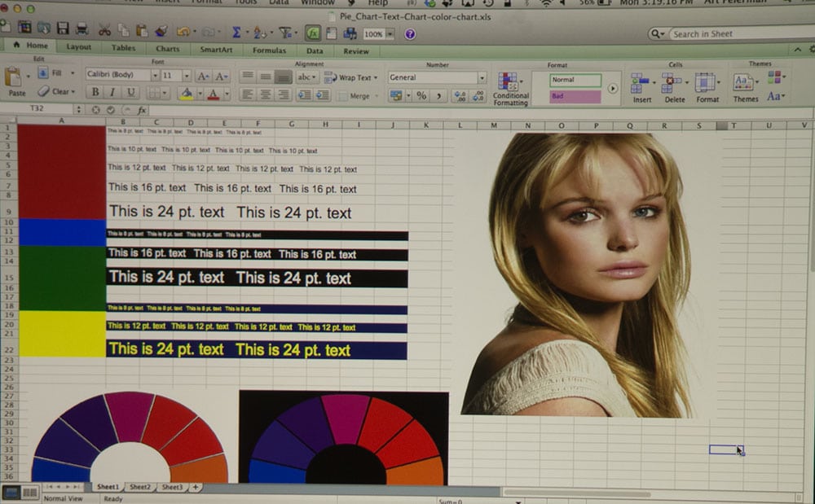Toggle Underline formatting
This screenshot has height=504, width=815.
coord(131,92)
